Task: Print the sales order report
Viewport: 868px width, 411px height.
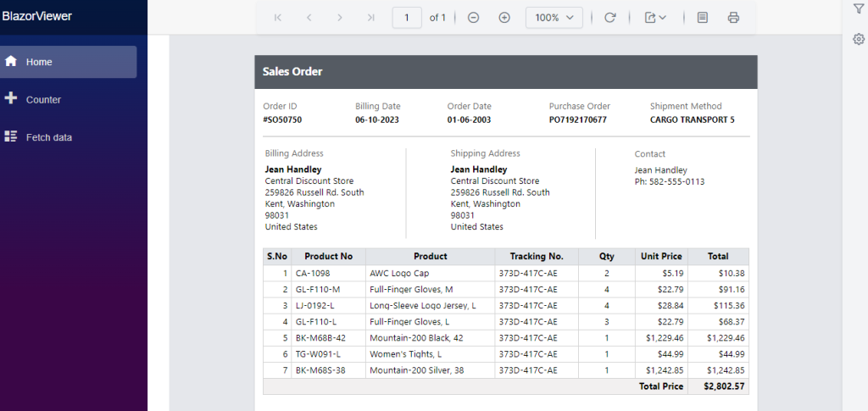Action: 733,18
